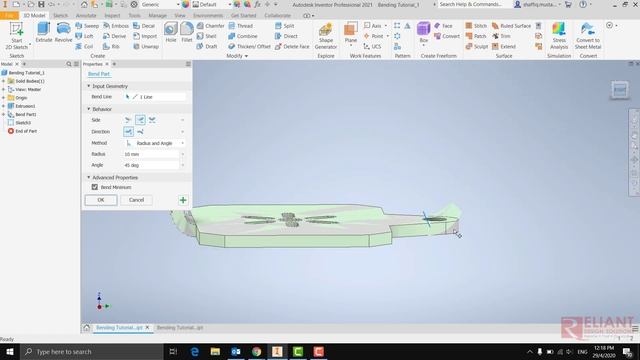
Task: Toggle the Bend Minimum checkbox
Action: [x=95, y=187]
